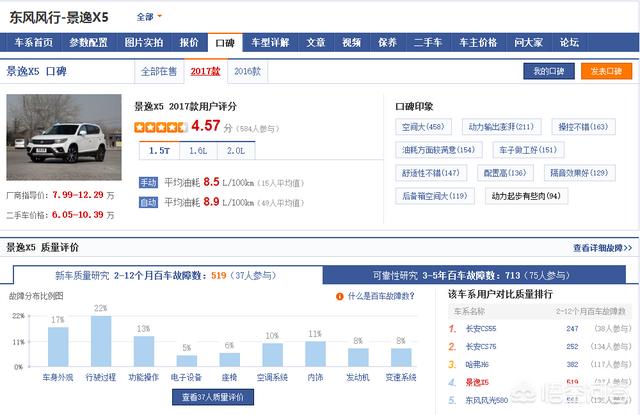This screenshot has width=640, height=415.
Task: Select the 全部在售 model filter
Action: pos(159,72)
